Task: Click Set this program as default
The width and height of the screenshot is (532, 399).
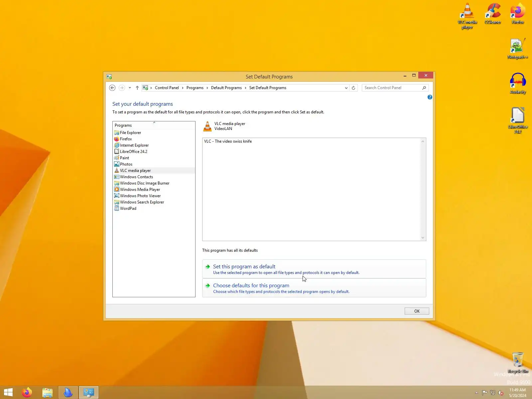Action: point(314,269)
